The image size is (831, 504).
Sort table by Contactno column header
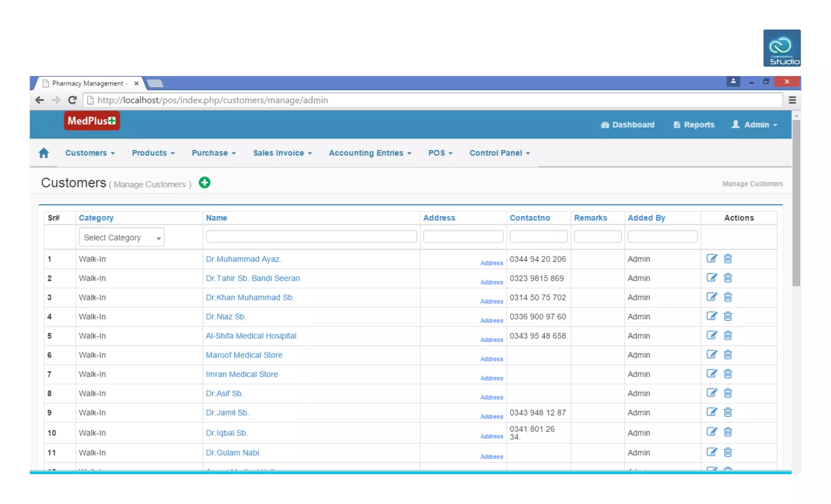point(530,218)
